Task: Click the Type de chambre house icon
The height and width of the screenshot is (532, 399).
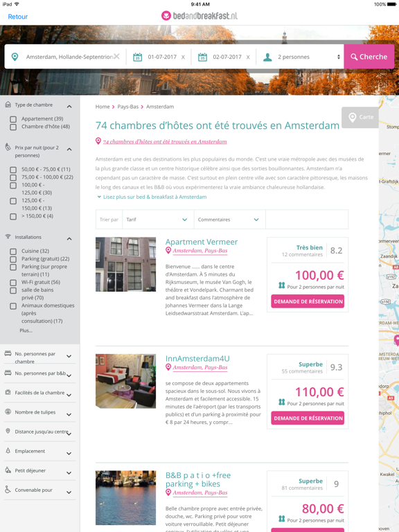Action: (x=8, y=105)
